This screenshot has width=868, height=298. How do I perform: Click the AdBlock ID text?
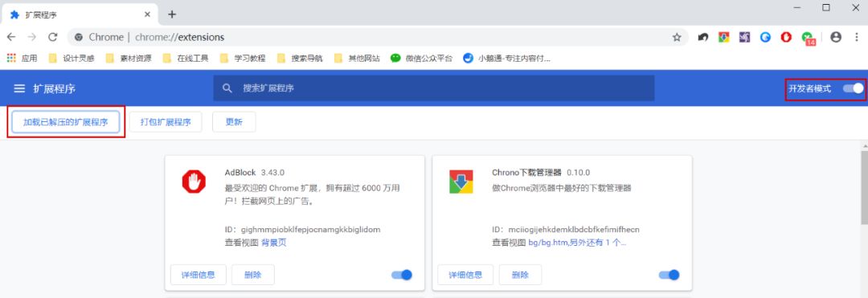(303, 230)
